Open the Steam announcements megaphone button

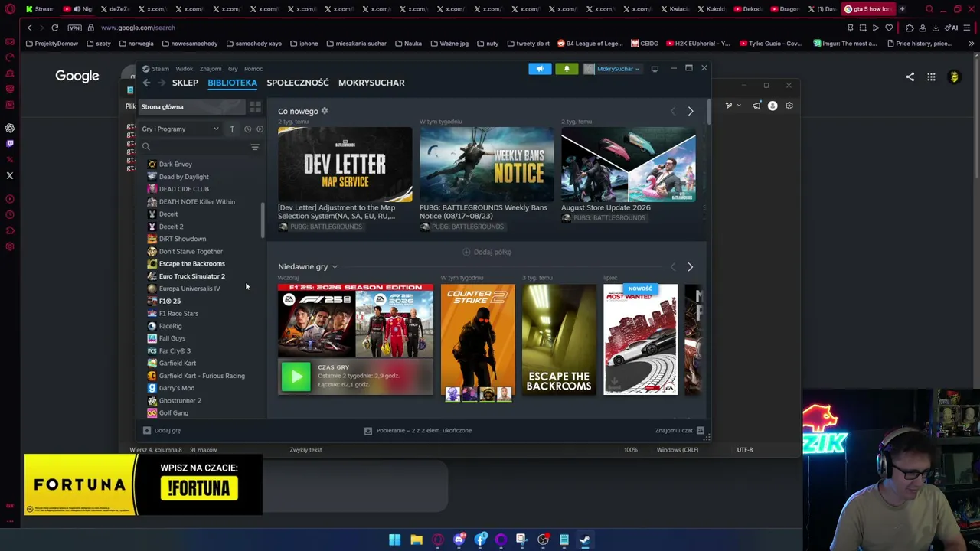[540, 69]
